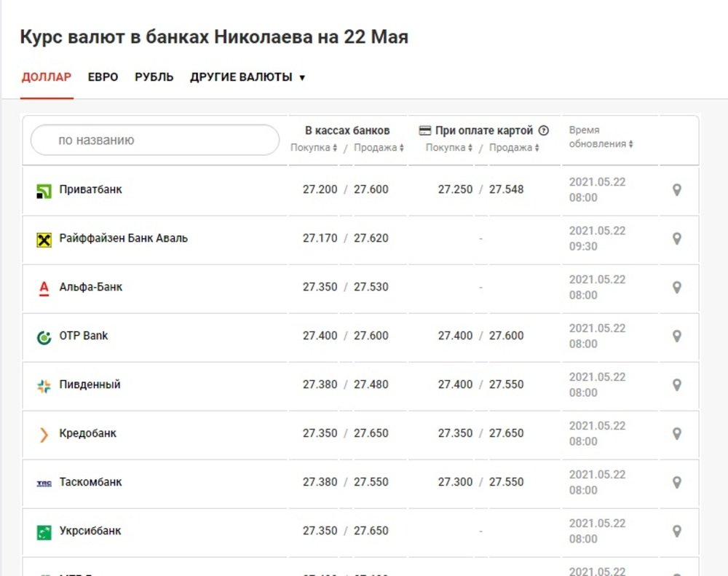
Task: Click the Кредобанк orange chevron logo
Action: click(44, 435)
